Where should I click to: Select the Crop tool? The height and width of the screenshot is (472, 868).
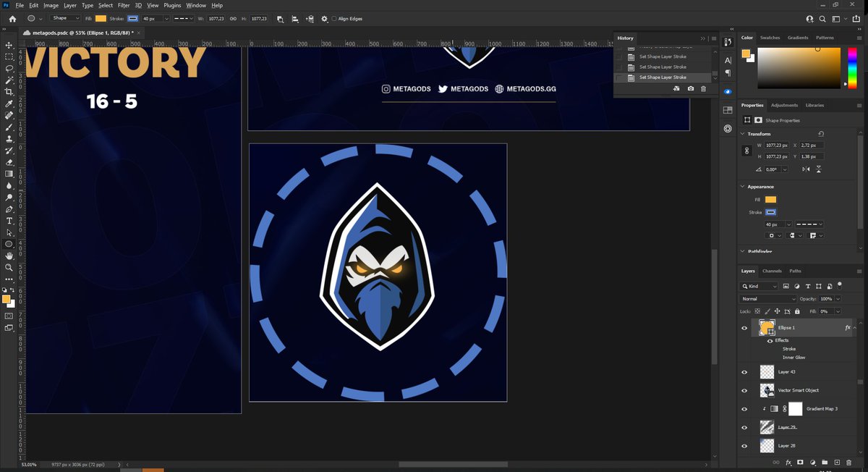pyautogui.click(x=9, y=92)
